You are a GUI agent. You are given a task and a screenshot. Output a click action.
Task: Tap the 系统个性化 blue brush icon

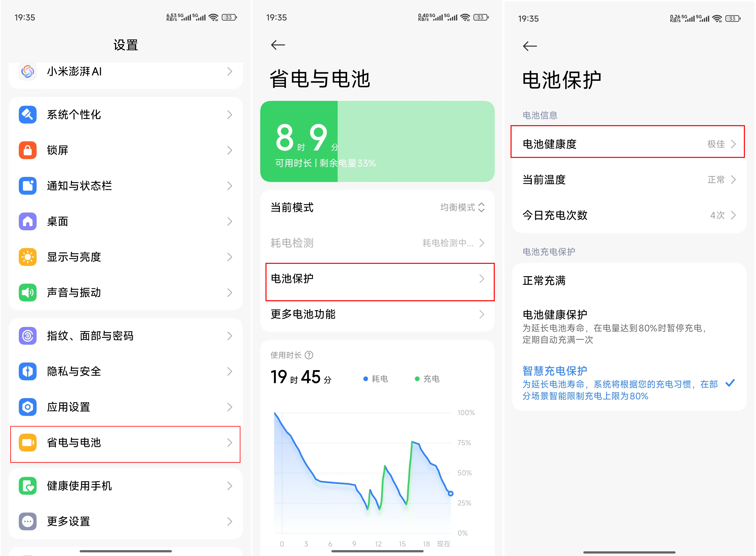click(28, 115)
